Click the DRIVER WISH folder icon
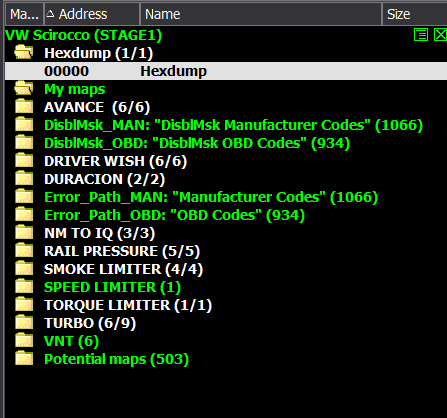Image resolution: width=447 pixels, height=418 pixels. tap(24, 161)
